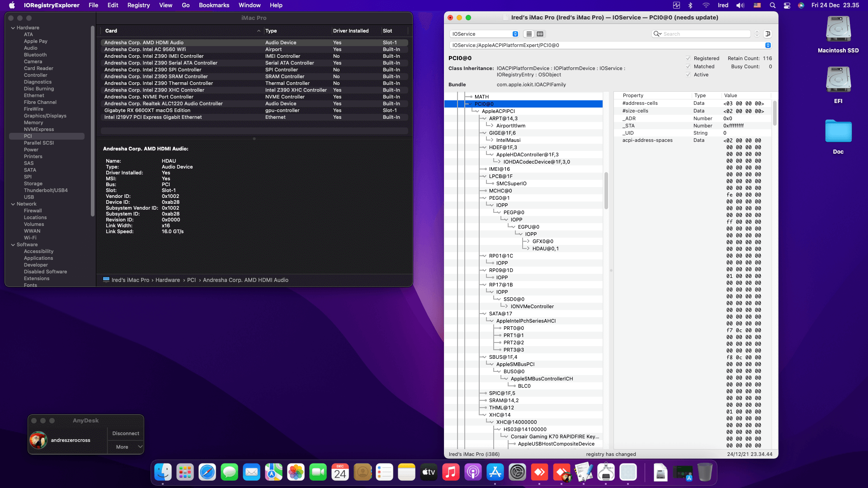This screenshot has height=488, width=868.
Task: Open the View menu
Action: click(x=165, y=5)
